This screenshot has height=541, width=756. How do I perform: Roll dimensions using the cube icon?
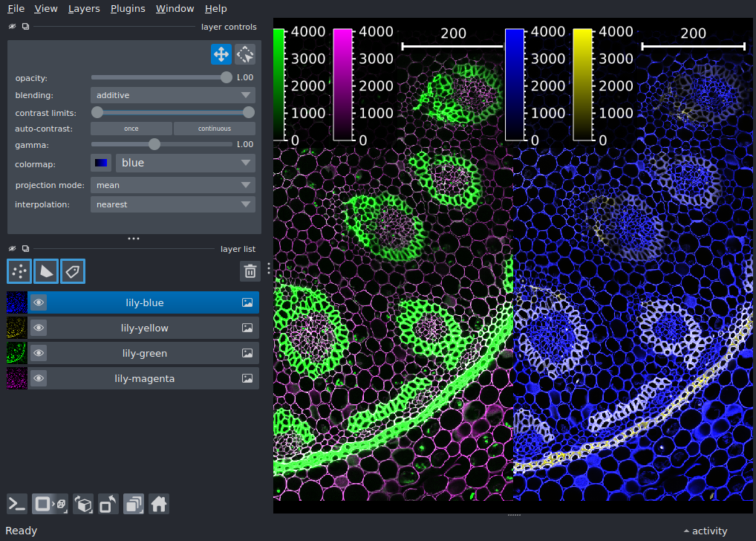(x=83, y=504)
